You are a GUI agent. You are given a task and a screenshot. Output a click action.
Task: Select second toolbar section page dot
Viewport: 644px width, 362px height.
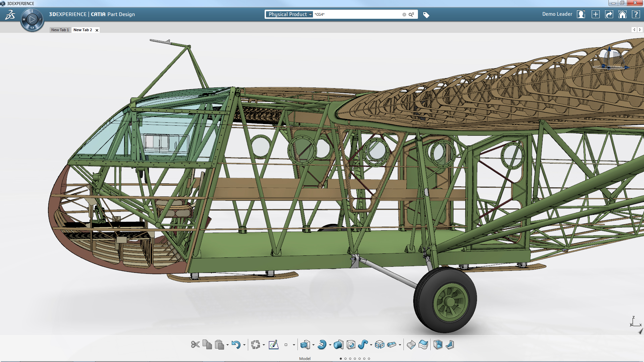[x=345, y=359]
